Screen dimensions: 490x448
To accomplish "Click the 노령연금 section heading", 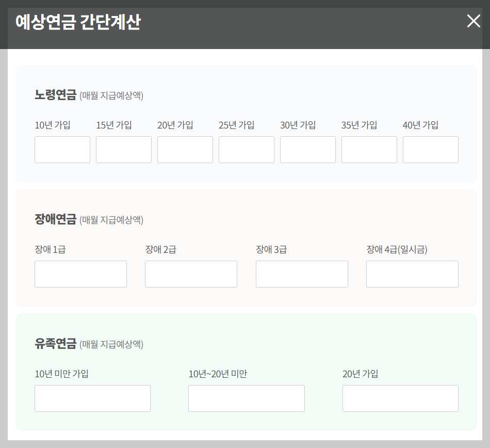I will [55, 95].
